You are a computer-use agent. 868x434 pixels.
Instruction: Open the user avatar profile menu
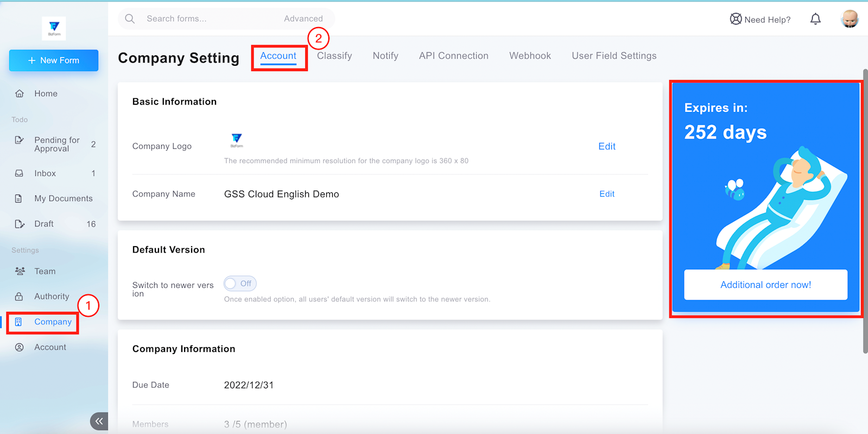coord(850,19)
